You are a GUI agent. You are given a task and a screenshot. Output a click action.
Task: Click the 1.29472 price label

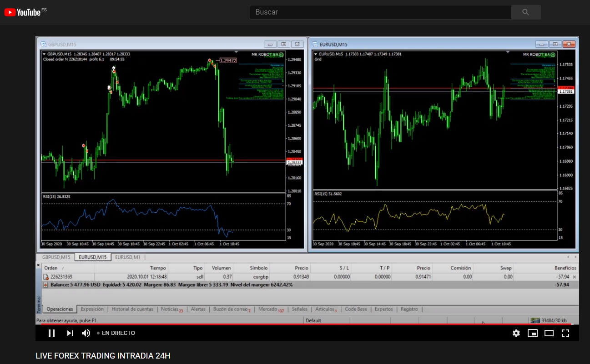pyautogui.click(x=228, y=60)
